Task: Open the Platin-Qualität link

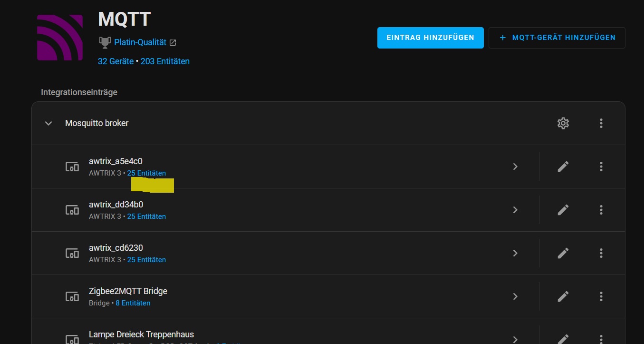Action: coord(140,42)
